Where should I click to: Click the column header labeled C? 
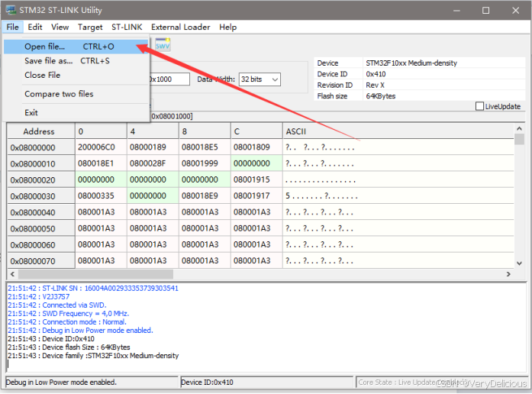(x=256, y=131)
